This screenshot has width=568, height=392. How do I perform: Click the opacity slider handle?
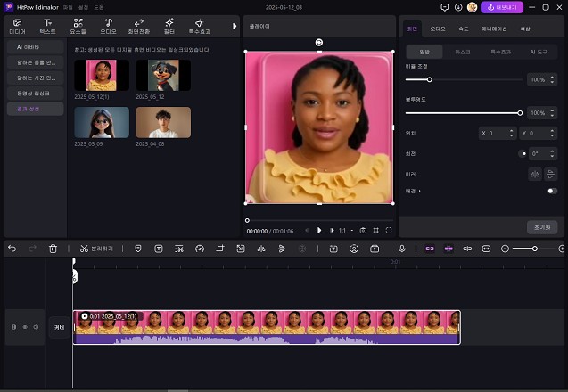[520, 113]
